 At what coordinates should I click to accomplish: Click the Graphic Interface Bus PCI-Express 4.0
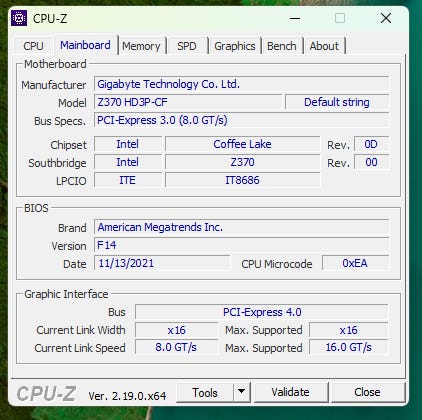point(262,312)
